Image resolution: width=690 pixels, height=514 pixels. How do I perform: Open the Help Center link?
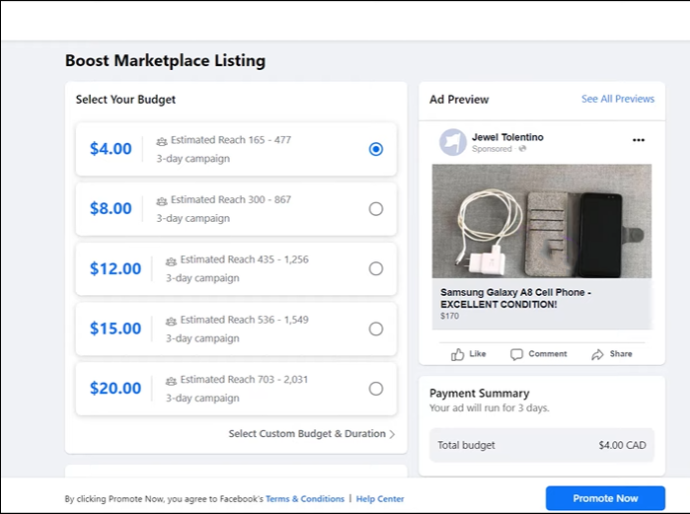coord(380,499)
